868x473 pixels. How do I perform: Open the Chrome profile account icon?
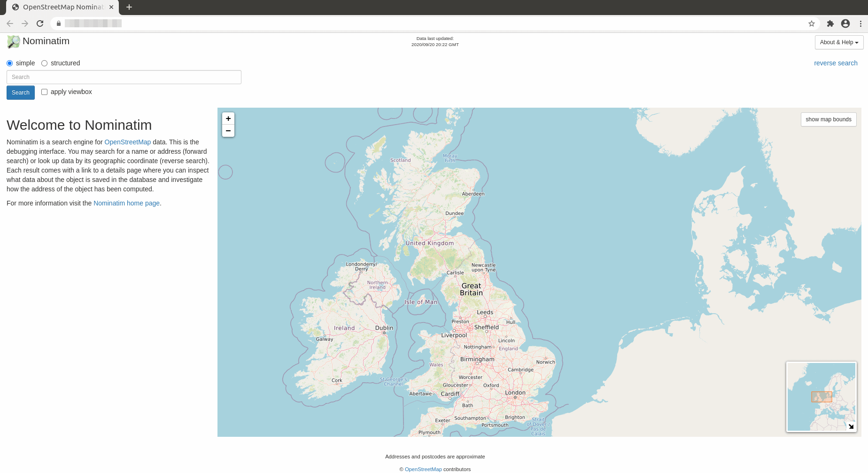click(845, 24)
